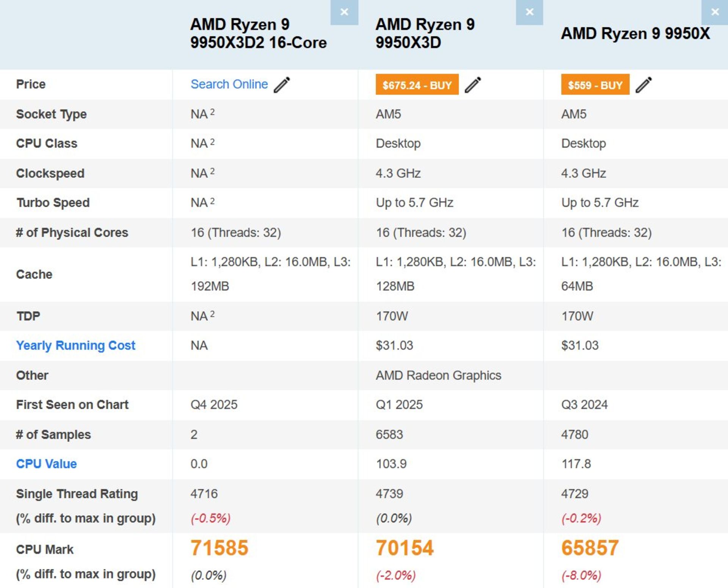Click the AMD Ryzen 9 9950X column header
This screenshot has height=588, width=728.
(x=635, y=34)
